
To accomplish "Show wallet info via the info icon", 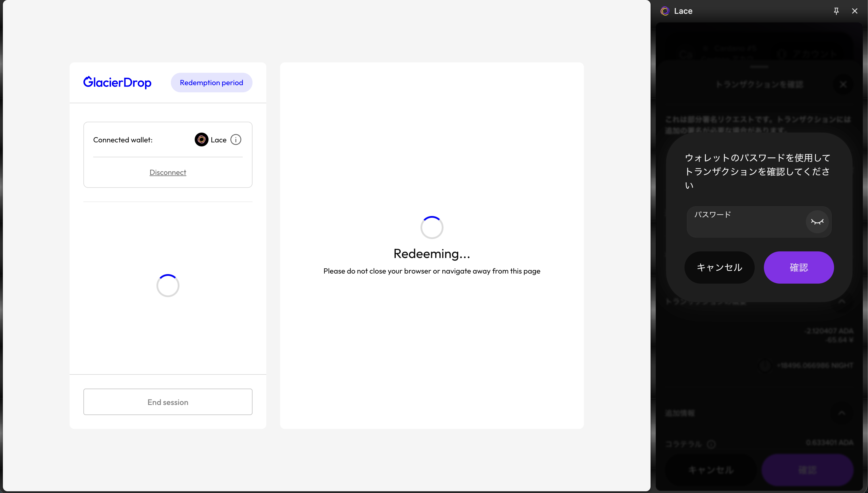I will pos(236,140).
